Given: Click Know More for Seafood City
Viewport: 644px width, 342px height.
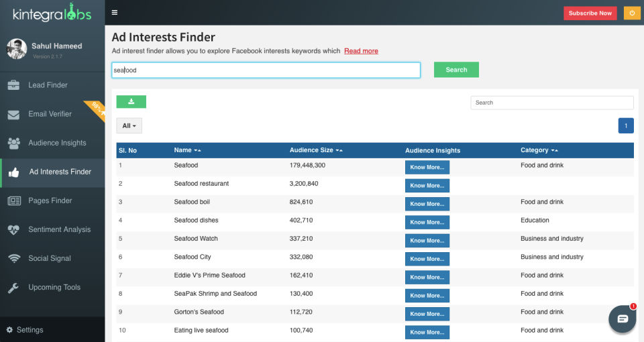Looking at the screenshot, I should pyautogui.click(x=427, y=259).
